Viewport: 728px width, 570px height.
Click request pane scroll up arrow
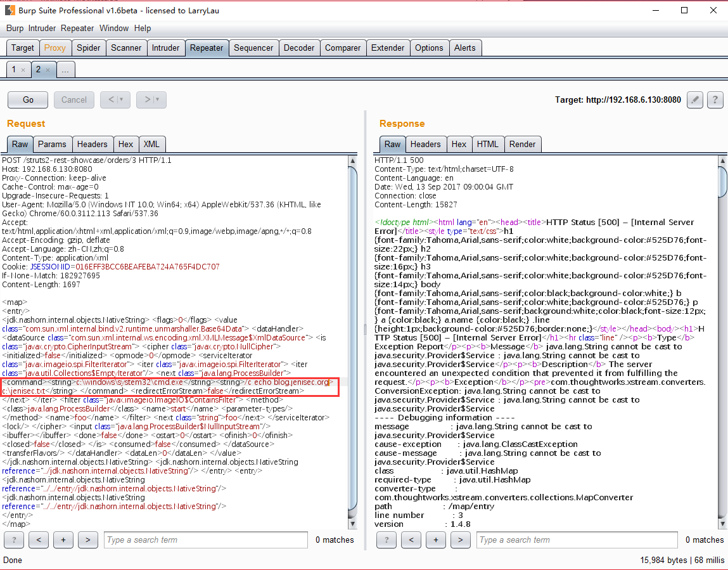[x=352, y=161]
